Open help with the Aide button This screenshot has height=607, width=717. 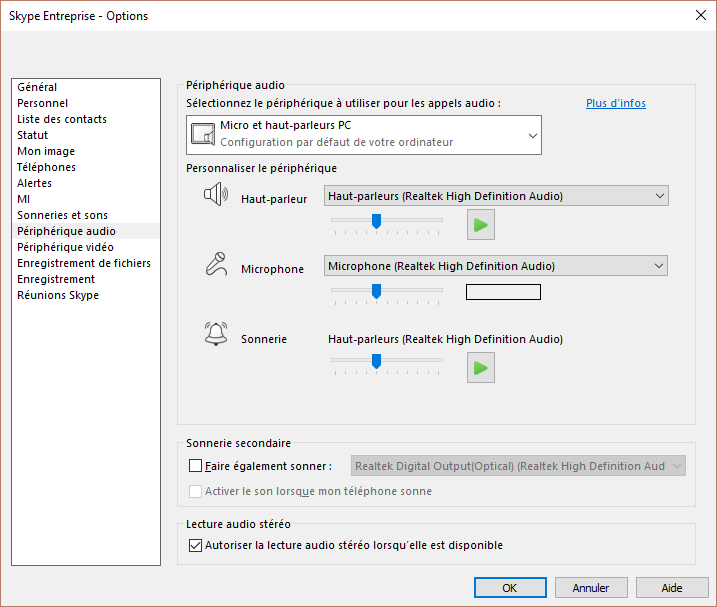point(672,587)
